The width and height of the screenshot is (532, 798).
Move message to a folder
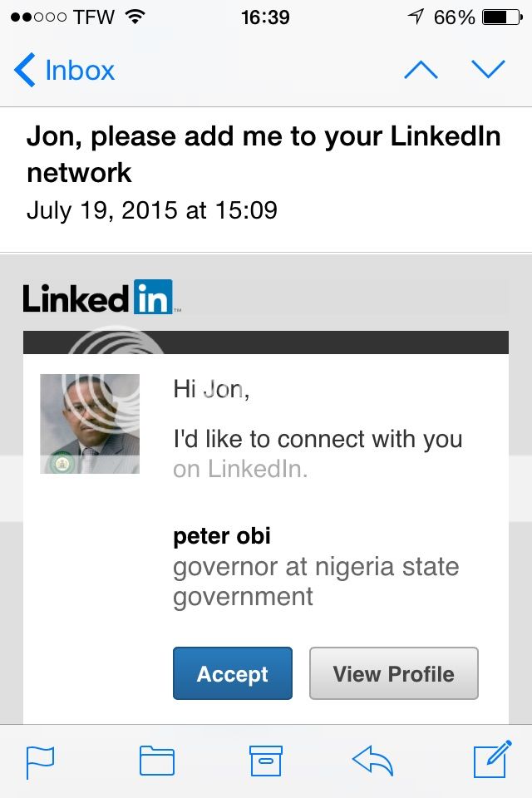[x=156, y=761]
